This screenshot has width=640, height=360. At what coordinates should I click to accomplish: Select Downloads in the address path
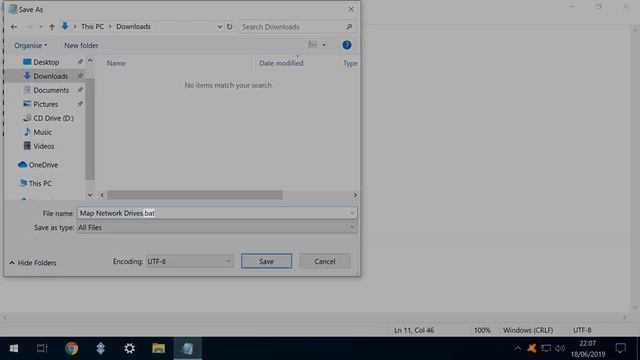point(133,27)
